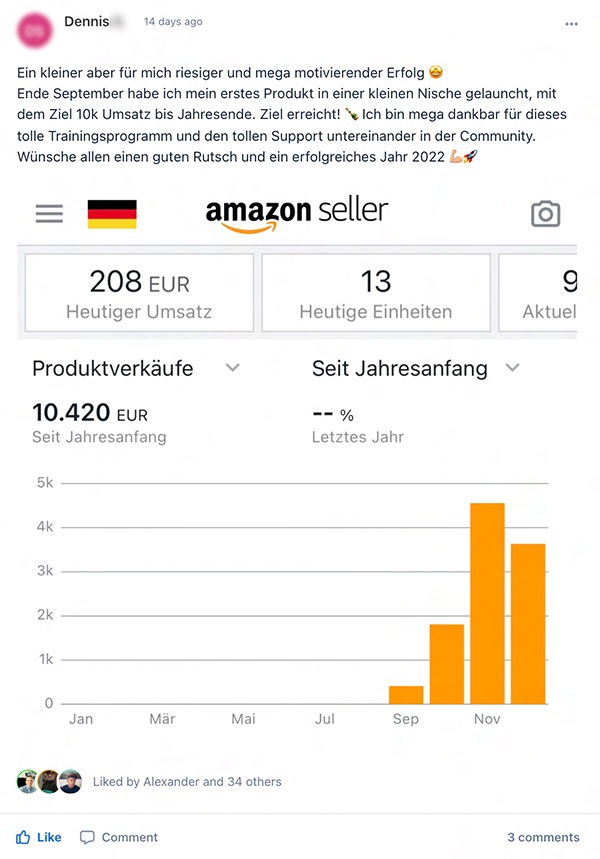Open the three-dot post options menu

pos(572,24)
